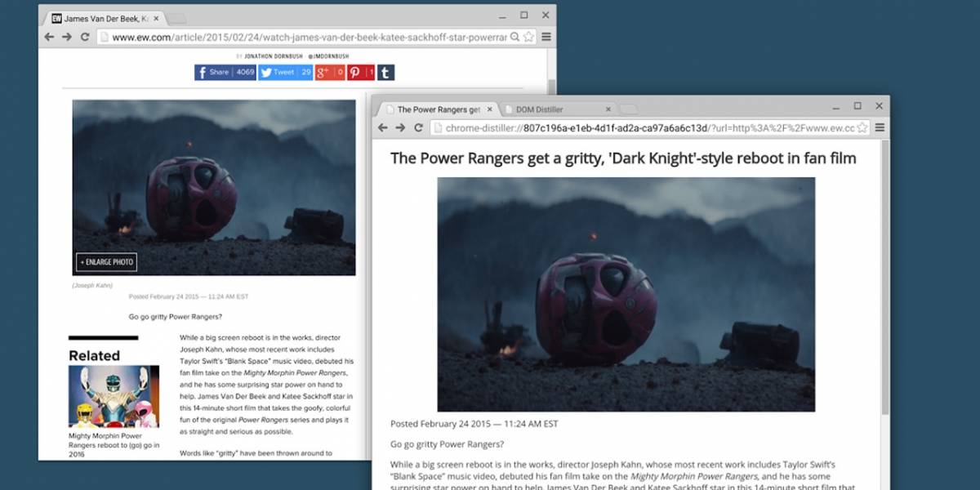Tweet the article via Twitter button
Screen dimensions: 980x490
point(286,72)
